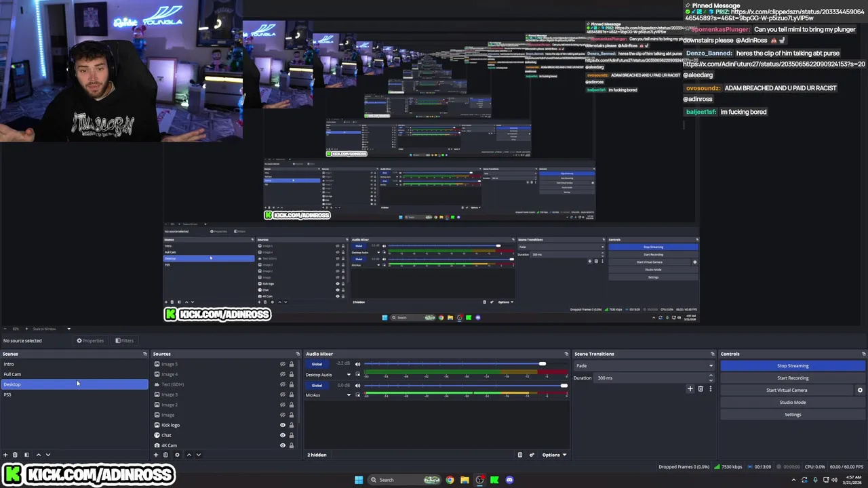Click the Windows taskbar Search box
This screenshot has width=868, height=488.
(404, 480)
